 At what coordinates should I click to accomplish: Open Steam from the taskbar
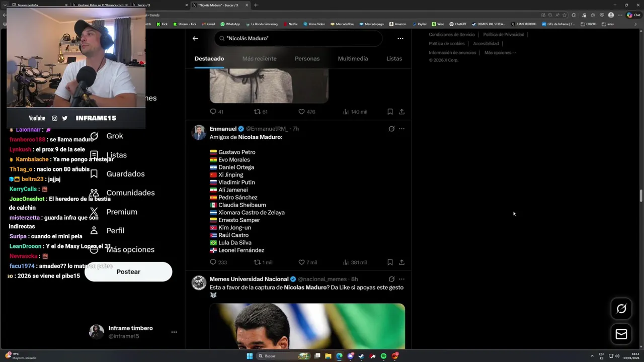pyautogui.click(x=361, y=356)
